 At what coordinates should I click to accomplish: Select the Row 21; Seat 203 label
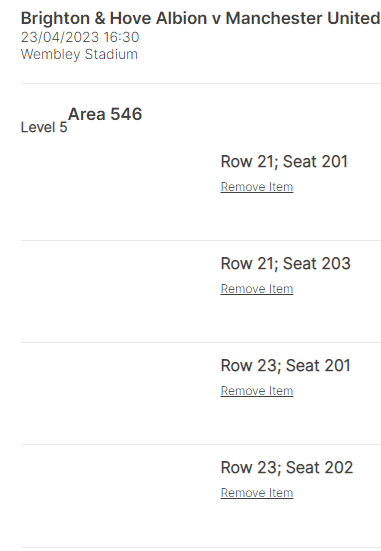[x=285, y=264]
